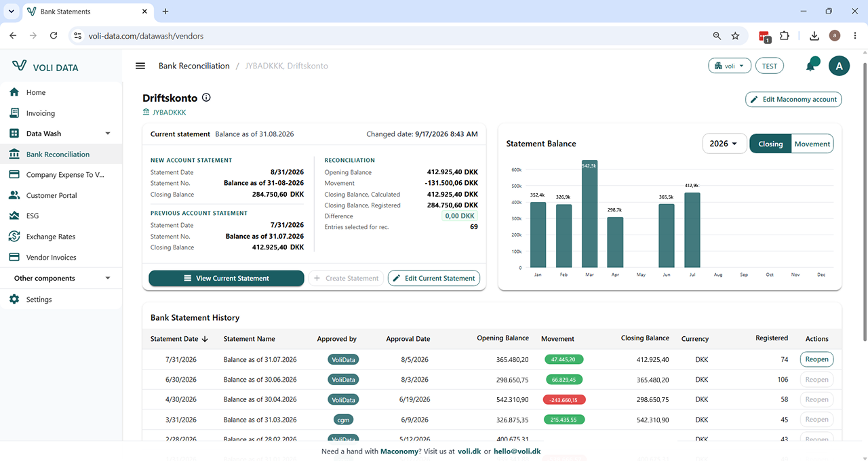View site information icon in address bar
The image size is (868, 461).
pyautogui.click(x=77, y=36)
